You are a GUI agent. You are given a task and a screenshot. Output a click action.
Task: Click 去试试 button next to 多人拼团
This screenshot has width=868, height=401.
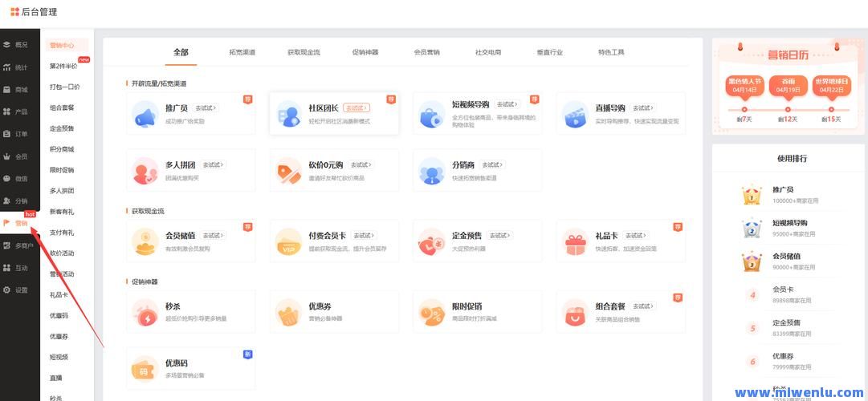pos(212,165)
